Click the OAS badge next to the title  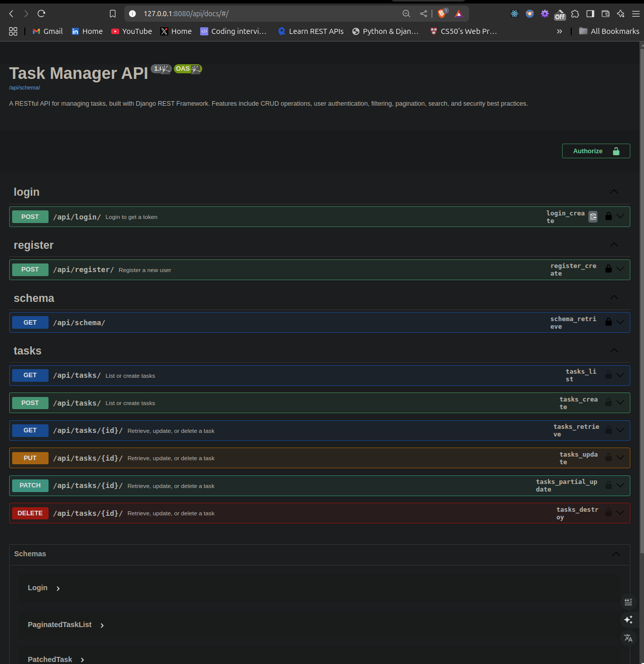click(x=188, y=69)
